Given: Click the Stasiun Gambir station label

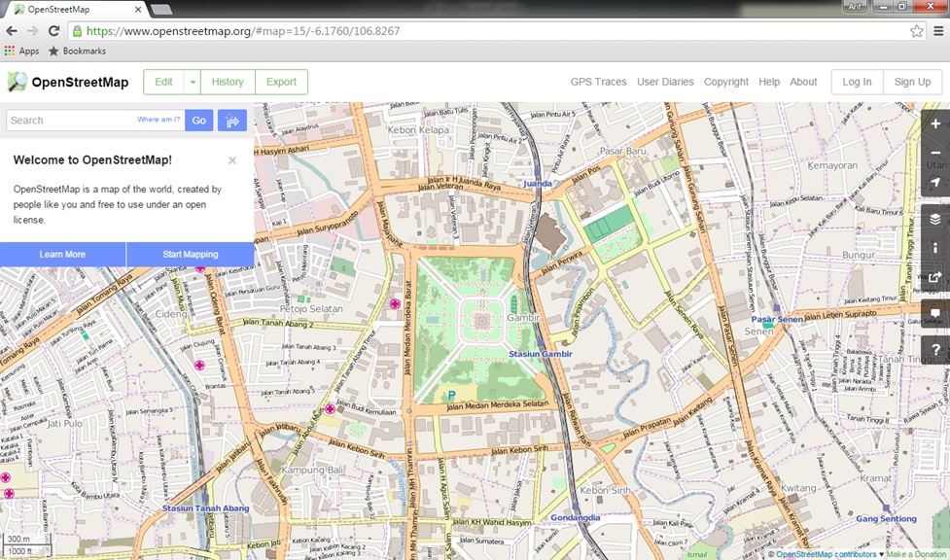Looking at the screenshot, I should click(x=541, y=353).
